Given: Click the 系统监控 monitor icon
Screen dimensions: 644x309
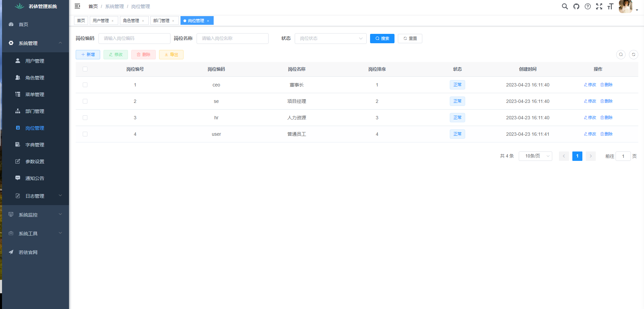Looking at the screenshot, I should [x=11, y=214].
